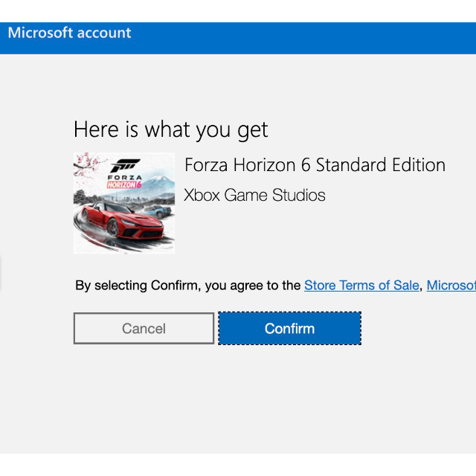Select the Forza Horizon 6 cover thumbnail
The width and height of the screenshot is (476, 476).
[124, 203]
